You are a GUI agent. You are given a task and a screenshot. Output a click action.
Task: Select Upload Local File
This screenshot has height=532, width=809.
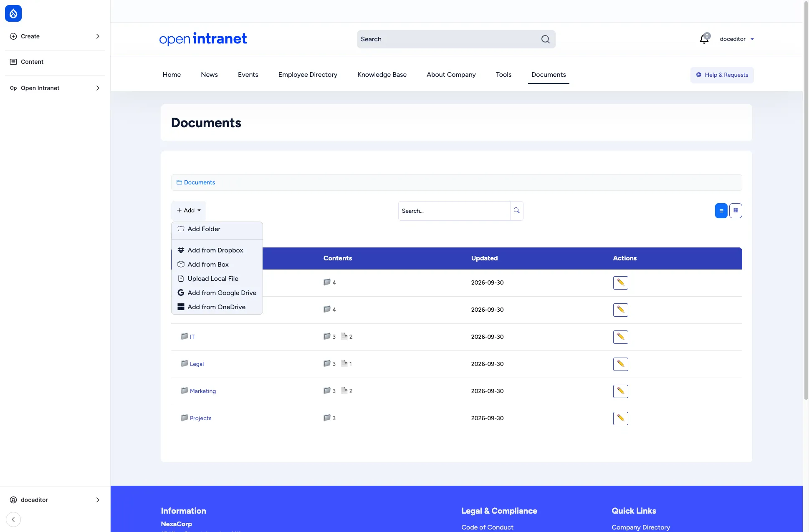point(217,279)
